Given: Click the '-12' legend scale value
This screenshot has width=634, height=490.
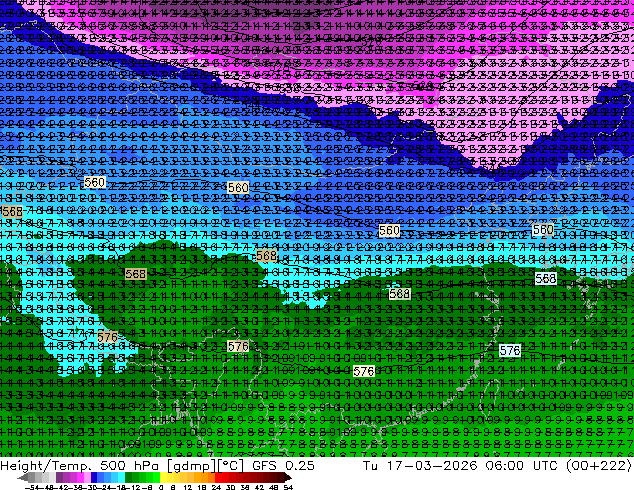Looking at the screenshot, I should (x=134, y=487).
